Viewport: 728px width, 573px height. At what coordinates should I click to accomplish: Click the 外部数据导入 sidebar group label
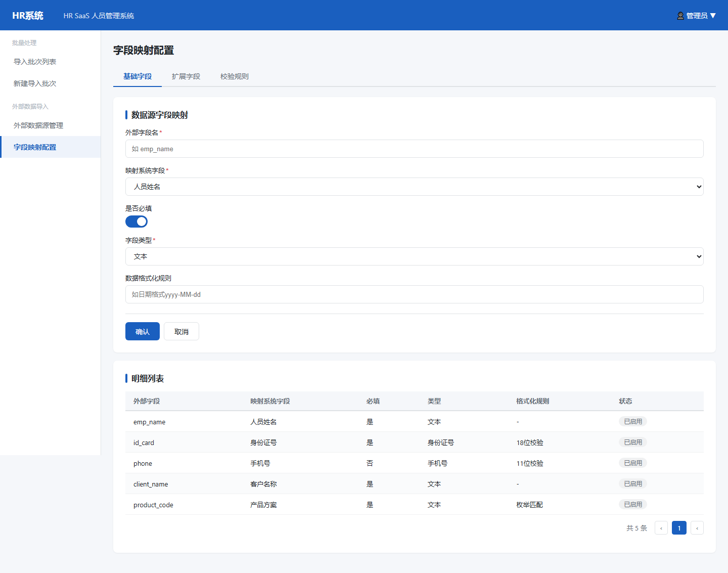pyautogui.click(x=30, y=107)
